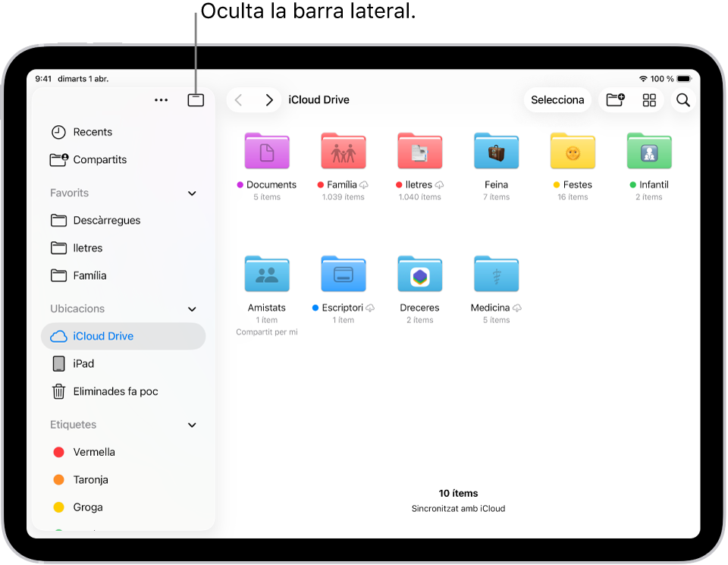Screen dimensions: 728x565
Task: Collapse the Etiquetes section
Action: coord(192,425)
